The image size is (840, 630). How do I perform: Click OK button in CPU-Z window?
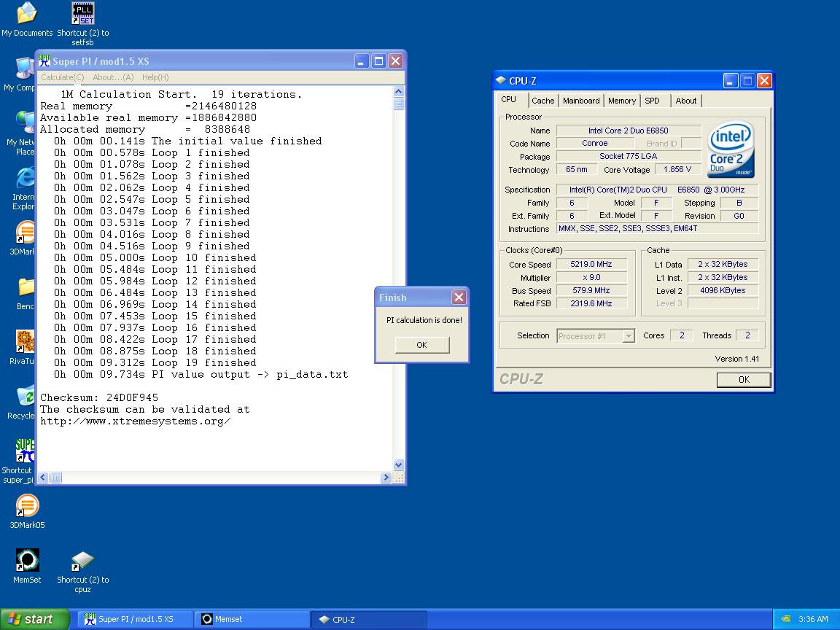tap(744, 380)
